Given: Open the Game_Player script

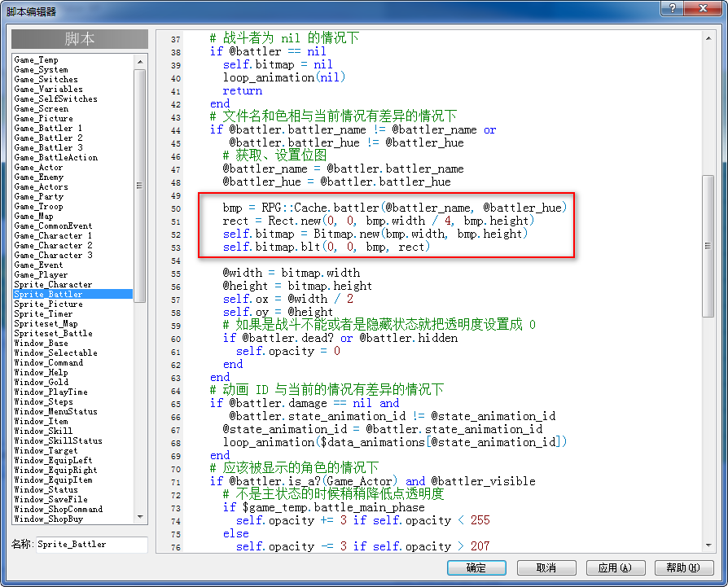Looking at the screenshot, I should tap(41, 274).
